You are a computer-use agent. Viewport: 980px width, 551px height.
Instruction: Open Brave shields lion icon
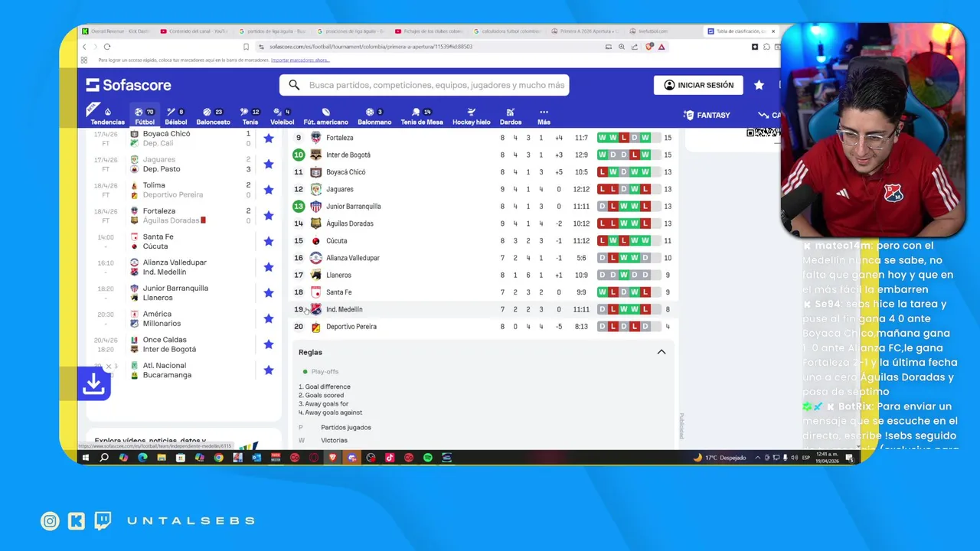pyautogui.click(x=650, y=47)
